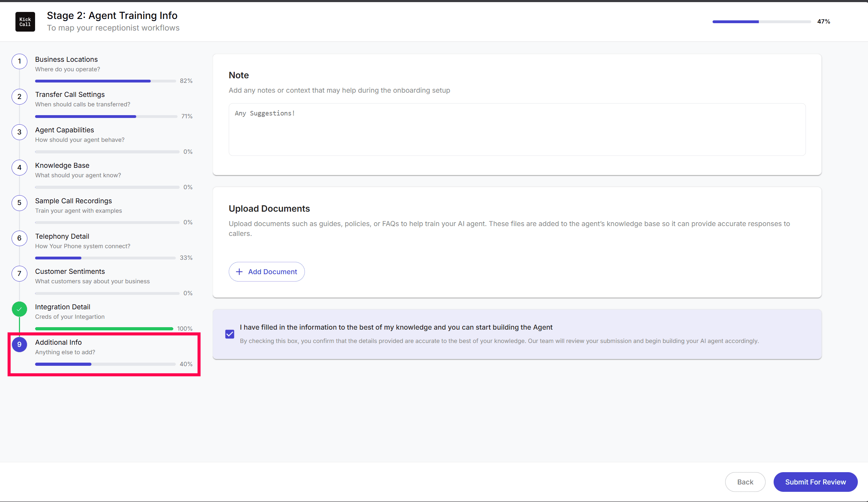Click the Telephony Detail 33% progress bar

[106, 258]
